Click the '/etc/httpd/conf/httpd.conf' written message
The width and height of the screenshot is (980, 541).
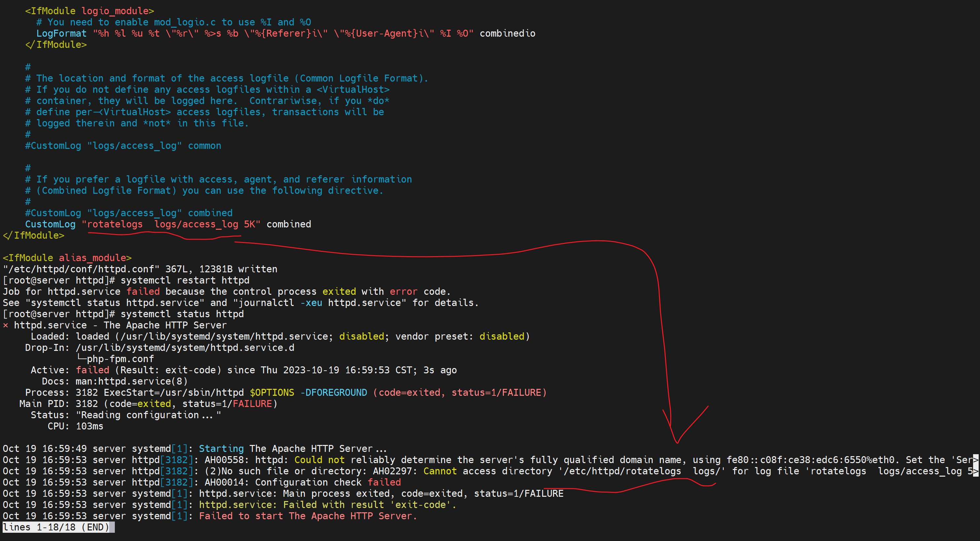tap(140, 269)
